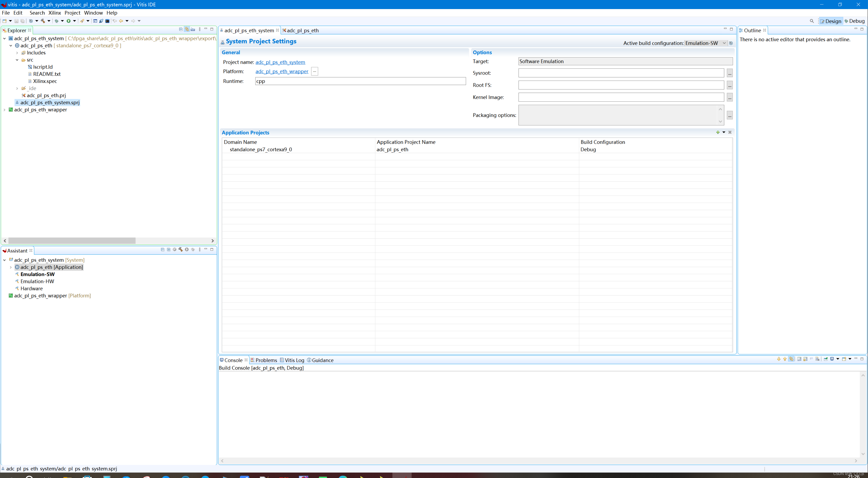Click the pen-tip icon in the main toolbar
This screenshot has height=478, width=868.
[x=82, y=21]
